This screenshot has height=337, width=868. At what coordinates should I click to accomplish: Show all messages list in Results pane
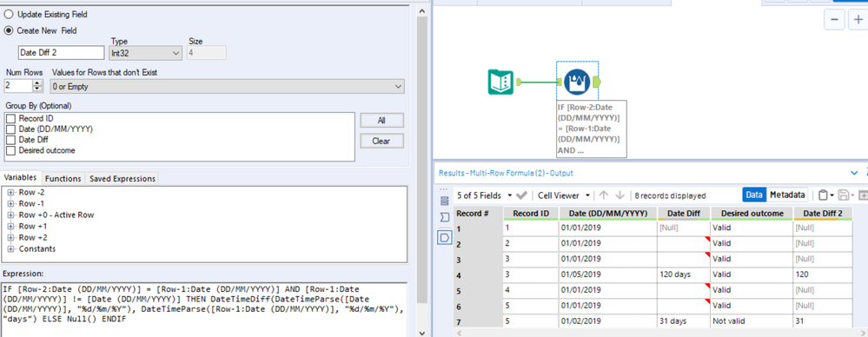click(444, 201)
